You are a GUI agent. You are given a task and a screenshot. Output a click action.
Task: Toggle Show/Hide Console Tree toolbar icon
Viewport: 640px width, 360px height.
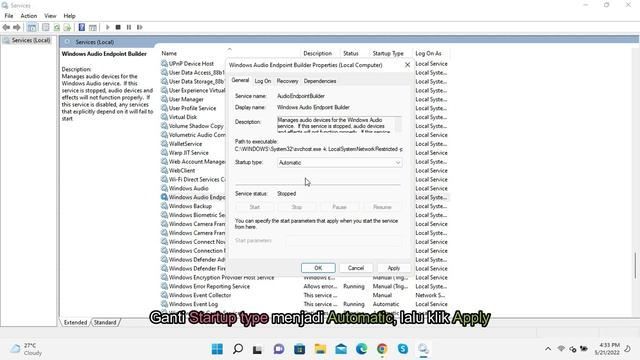(x=32, y=27)
